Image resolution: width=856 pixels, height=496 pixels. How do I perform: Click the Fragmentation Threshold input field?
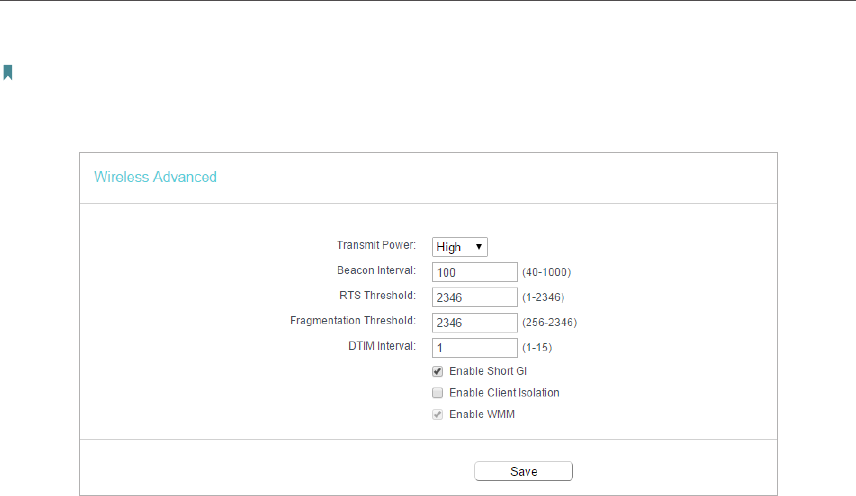tap(474, 322)
